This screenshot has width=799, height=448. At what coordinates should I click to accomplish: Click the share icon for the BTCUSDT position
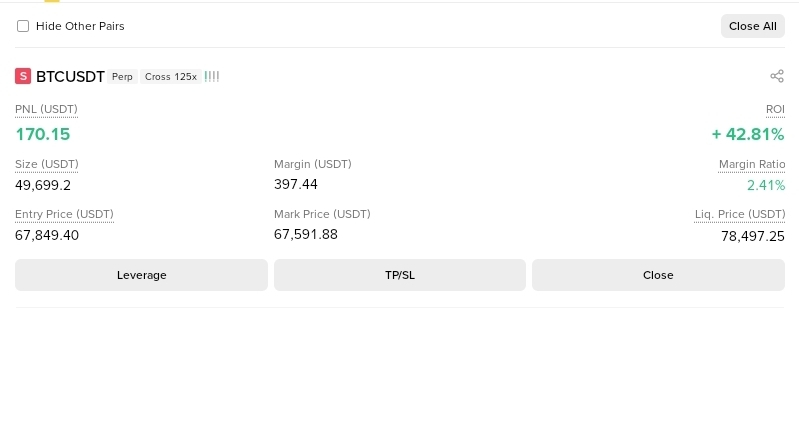[x=777, y=76]
